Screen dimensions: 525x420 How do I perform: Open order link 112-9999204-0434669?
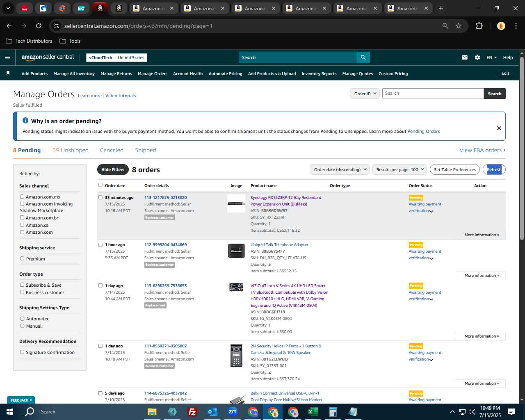(x=165, y=245)
